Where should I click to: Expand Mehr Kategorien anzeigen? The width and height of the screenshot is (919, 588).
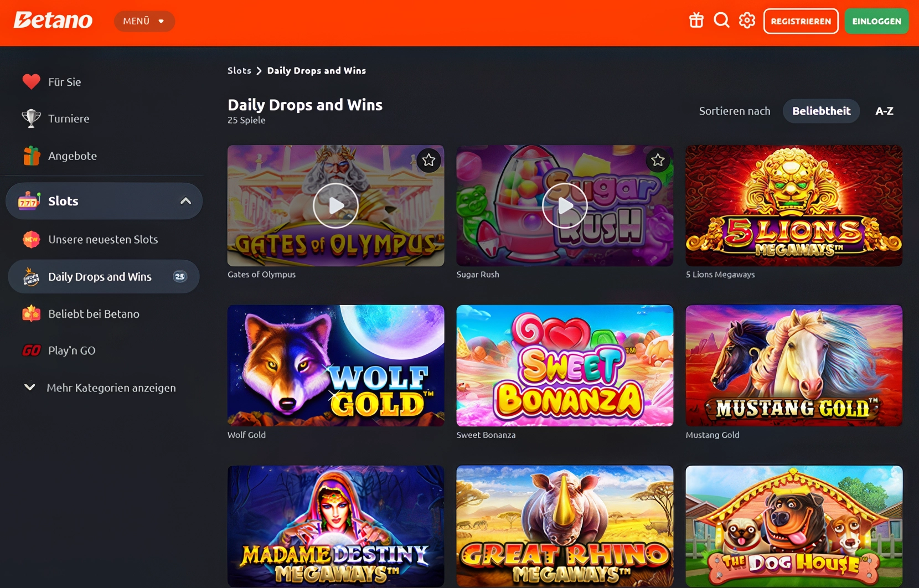(x=111, y=388)
